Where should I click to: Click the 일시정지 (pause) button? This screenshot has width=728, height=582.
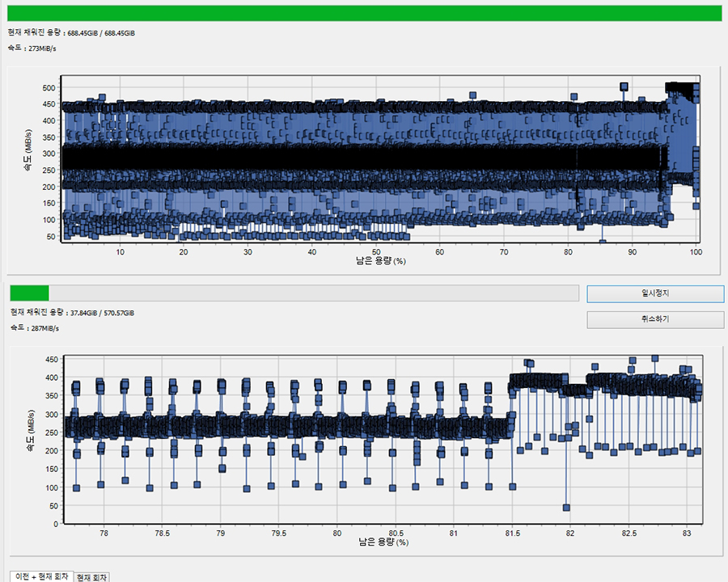(x=654, y=293)
